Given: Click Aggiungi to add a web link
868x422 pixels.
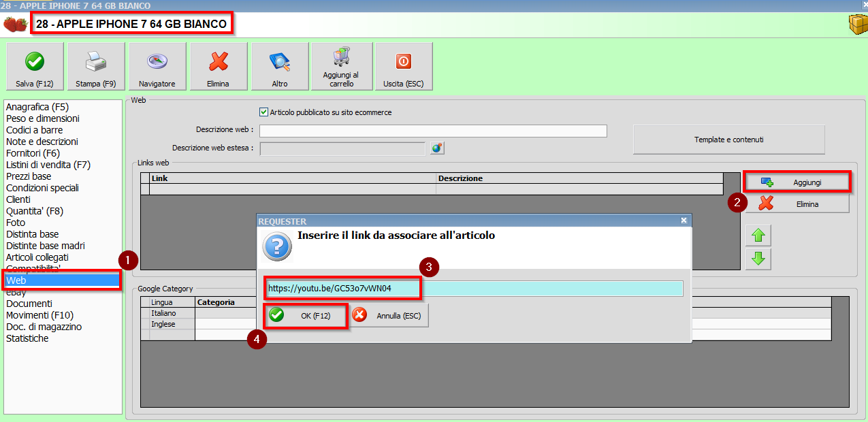Looking at the screenshot, I should coord(797,182).
